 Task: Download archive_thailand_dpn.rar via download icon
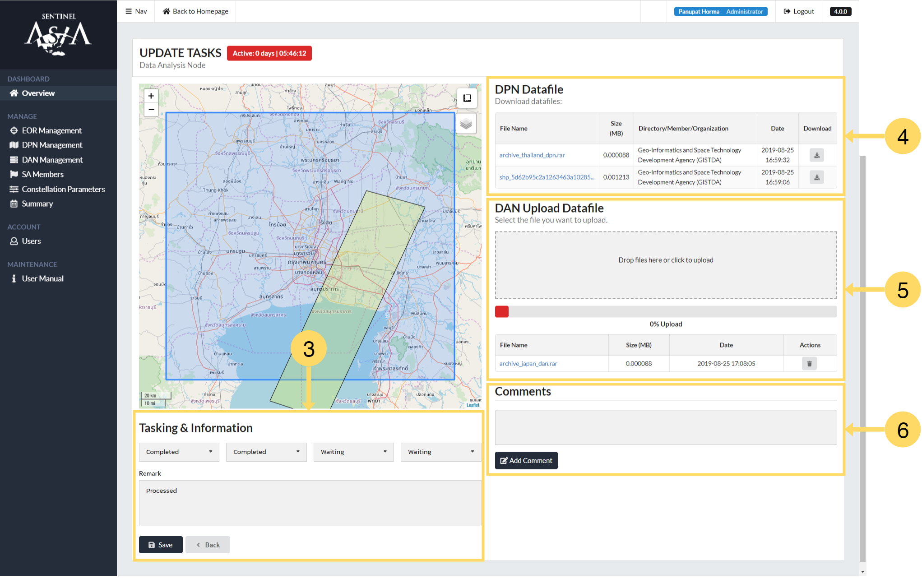click(x=817, y=155)
